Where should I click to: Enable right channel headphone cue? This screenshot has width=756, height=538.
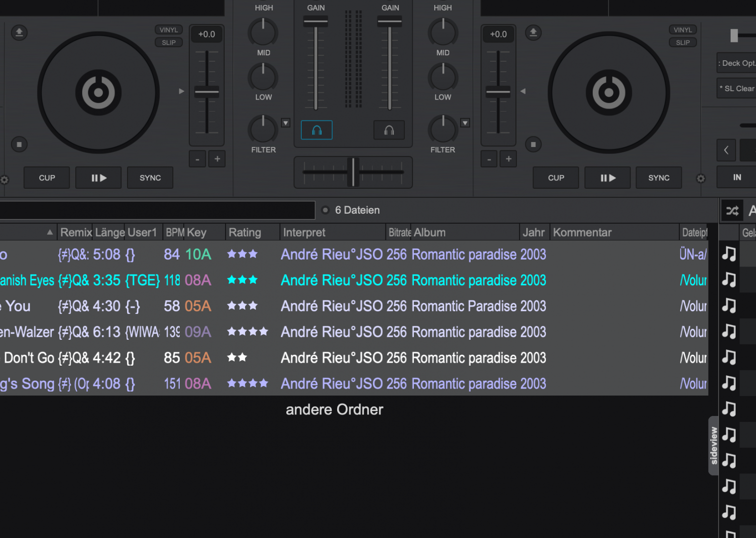tap(389, 131)
